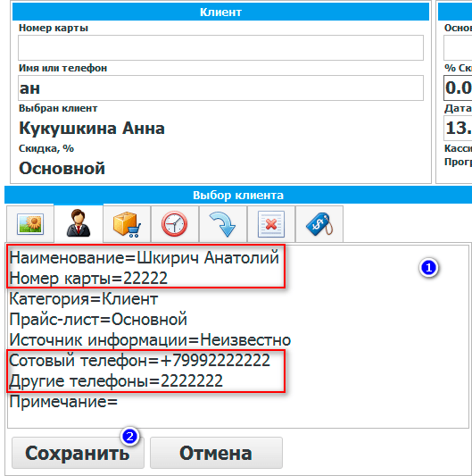Open the document with red X tab
This screenshot has height=476, width=472.
click(271, 224)
